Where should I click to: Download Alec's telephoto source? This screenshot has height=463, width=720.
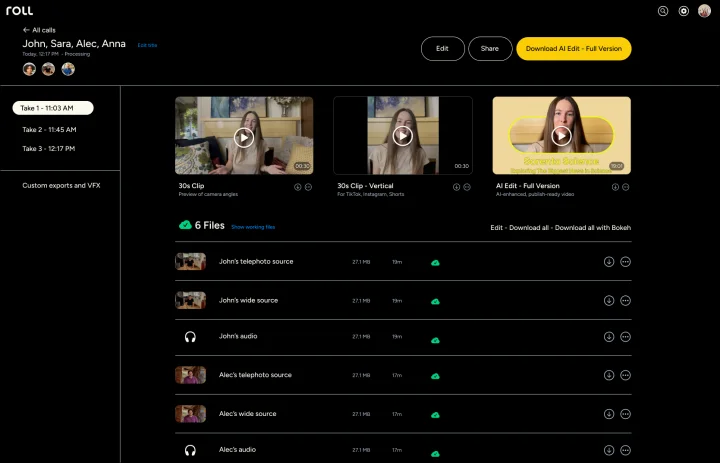[609, 375]
